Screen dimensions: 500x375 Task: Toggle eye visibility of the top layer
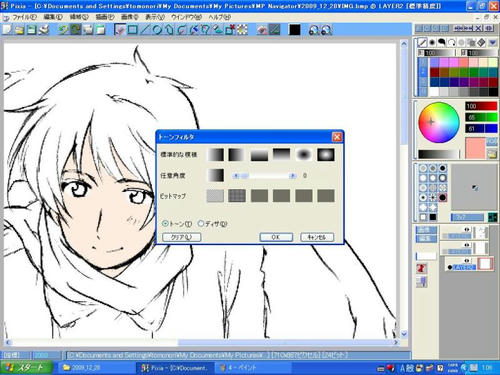[467, 229]
